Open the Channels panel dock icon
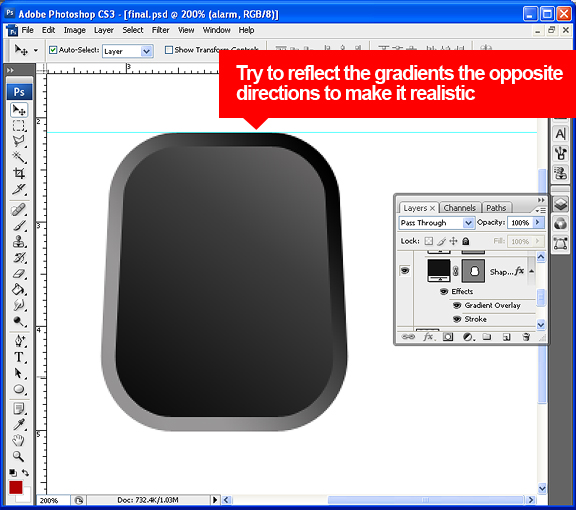Image resolution: width=576 pixels, height=510 pixels. pyautogui.click(x=561, y=223)
